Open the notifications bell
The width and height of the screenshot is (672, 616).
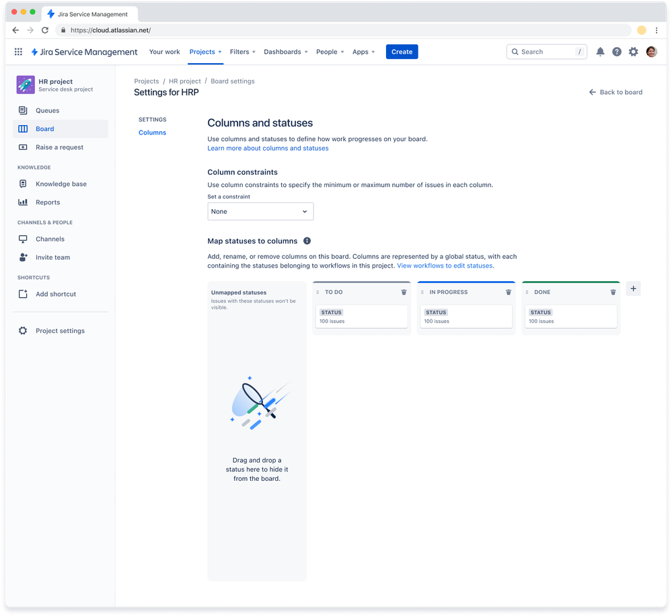(x=600, y=52)
